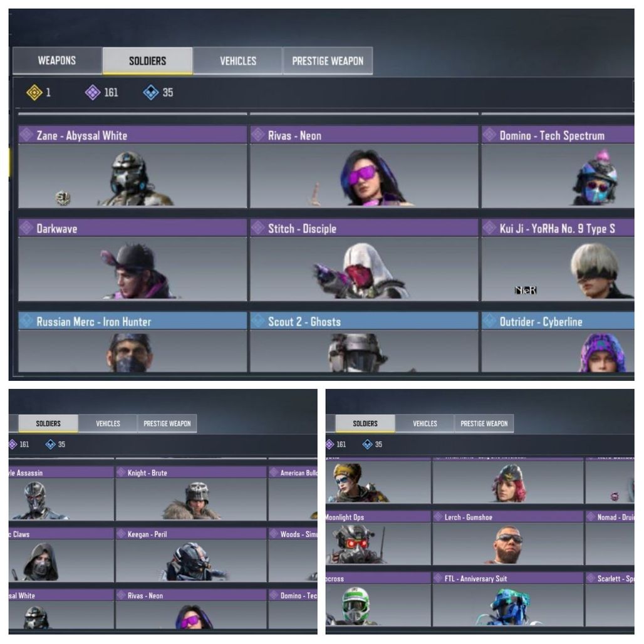Viewport: 644px width, 644px height.
Task: Click the purple epic diamond icon beside 161
Action: point(93,93)
